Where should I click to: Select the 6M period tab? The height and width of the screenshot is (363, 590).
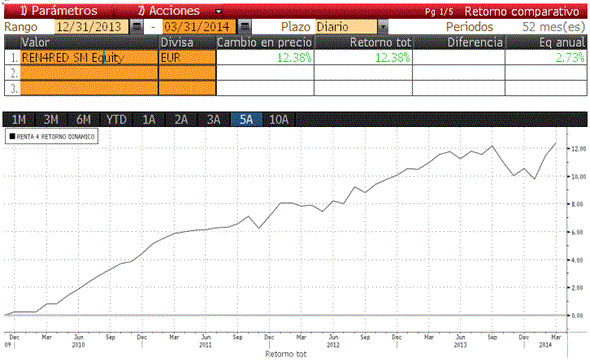point(84,120)
